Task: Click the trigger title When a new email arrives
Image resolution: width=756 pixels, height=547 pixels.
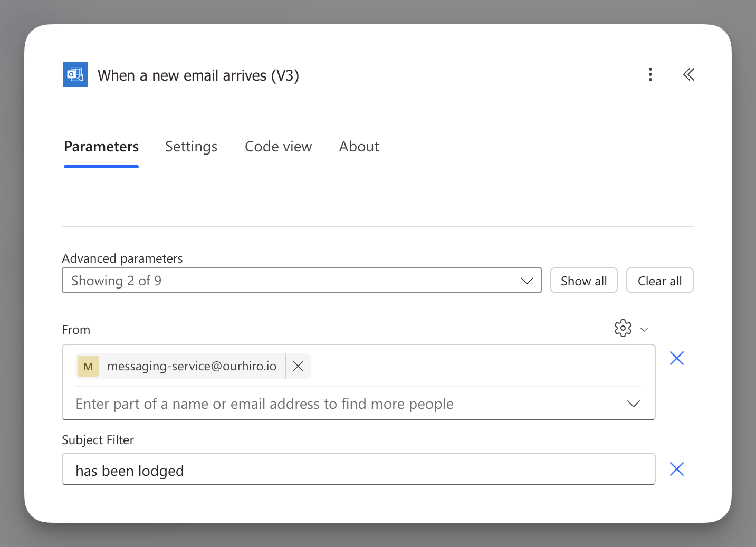Action: click(x=198, y=75)
